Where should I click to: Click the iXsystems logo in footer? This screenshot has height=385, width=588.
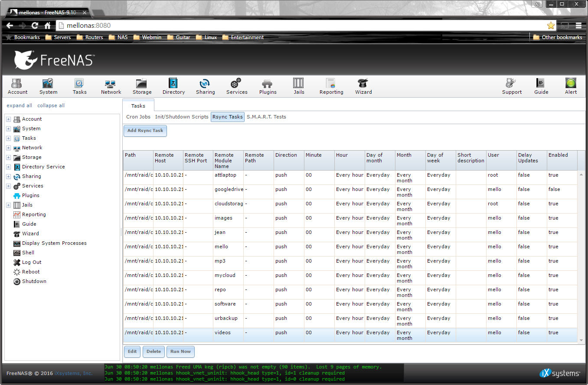tap(560, 373)
